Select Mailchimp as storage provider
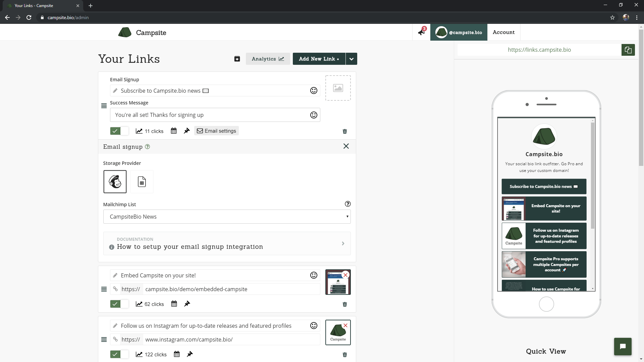The height and width of the screenshot is (362, 644). (115, 182)
